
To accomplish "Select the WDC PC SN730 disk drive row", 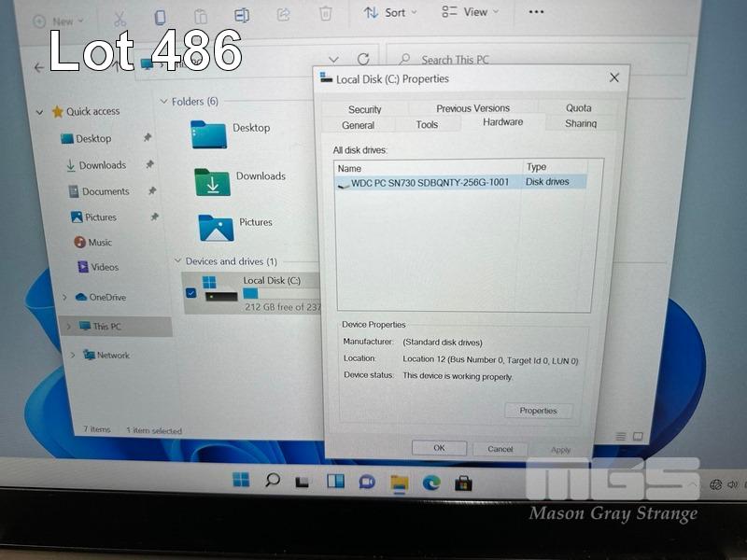I will [x=430, y=183].
